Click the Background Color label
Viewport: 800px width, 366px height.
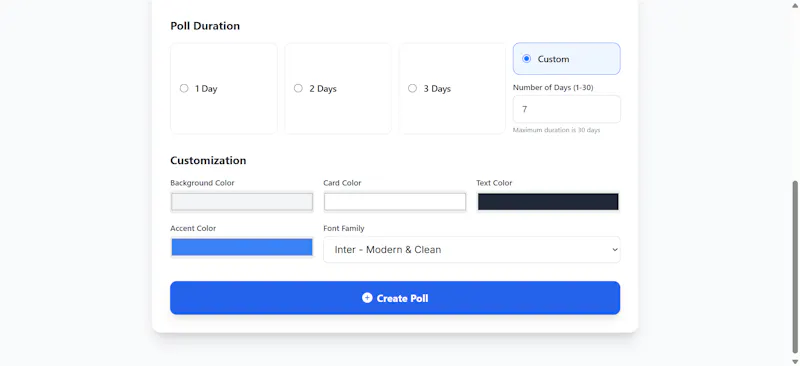[203, 183]
